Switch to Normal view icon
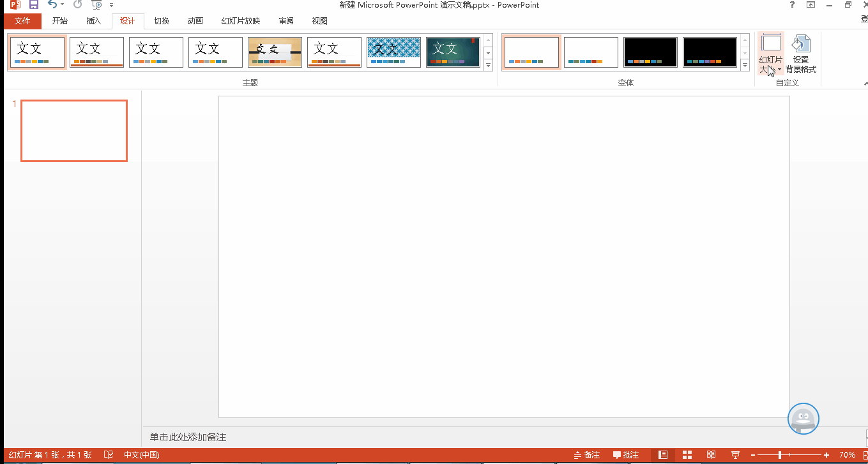This screenshot has width=868, height=464. [663, 455]
